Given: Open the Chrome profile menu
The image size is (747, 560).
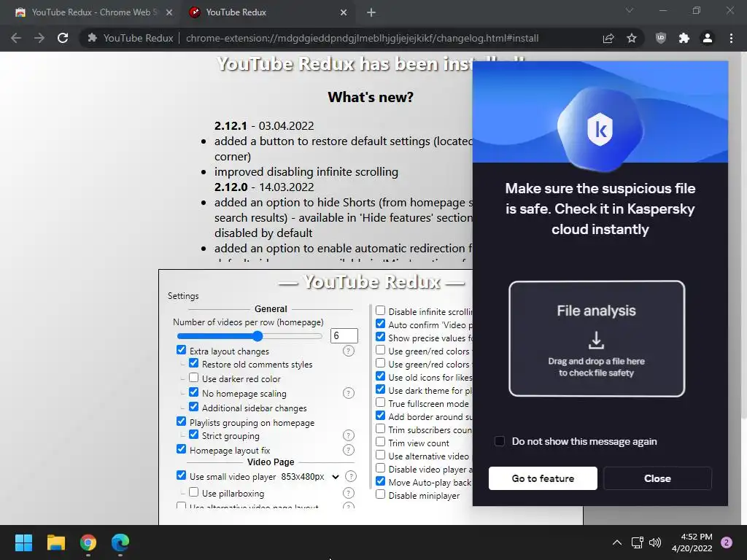Looking at the screenshot, I should click(708, 38).
